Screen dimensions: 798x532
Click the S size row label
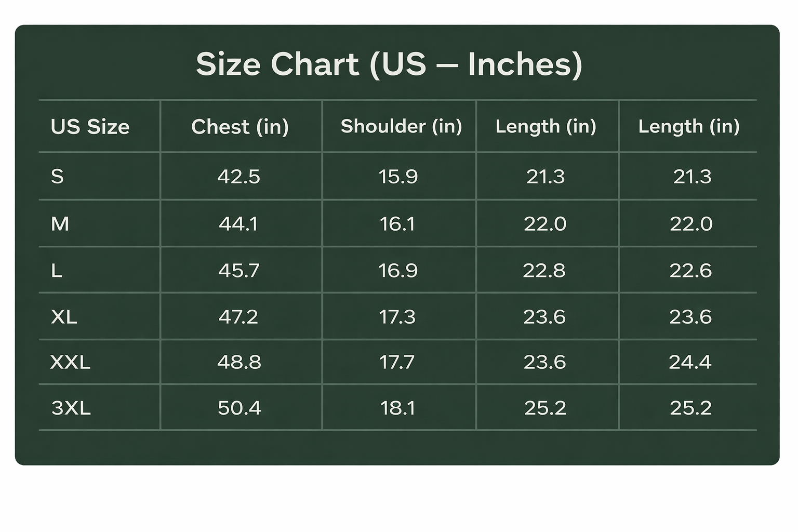(57, 177)
